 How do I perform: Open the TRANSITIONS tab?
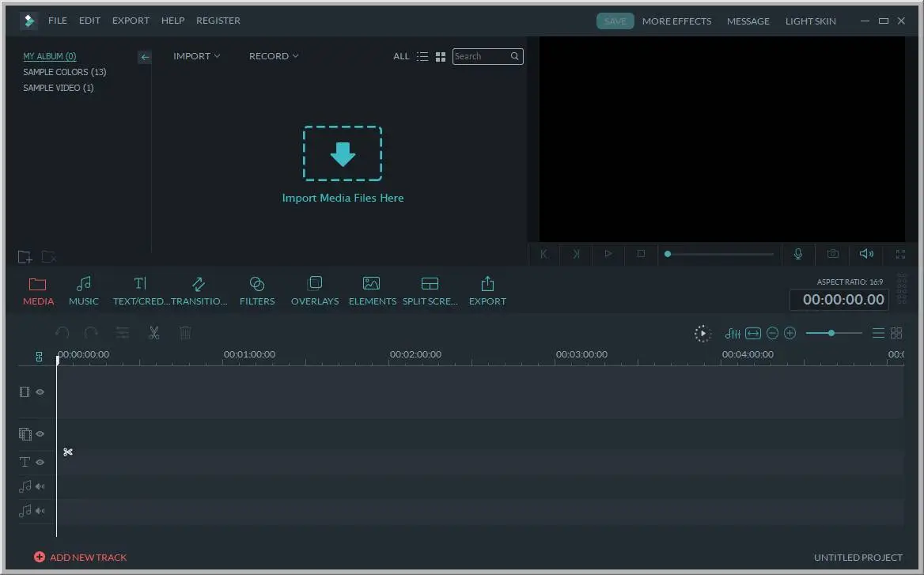point(199,292)
